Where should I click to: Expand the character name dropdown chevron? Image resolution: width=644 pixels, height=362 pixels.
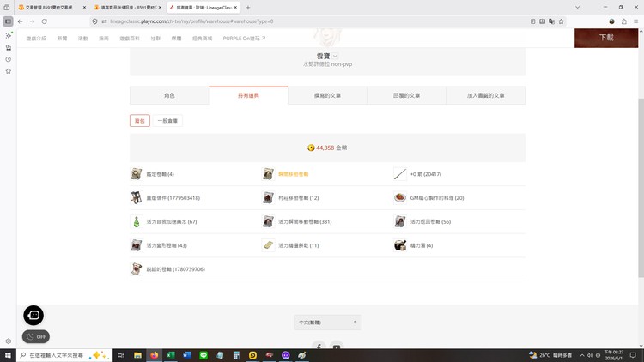335,57
